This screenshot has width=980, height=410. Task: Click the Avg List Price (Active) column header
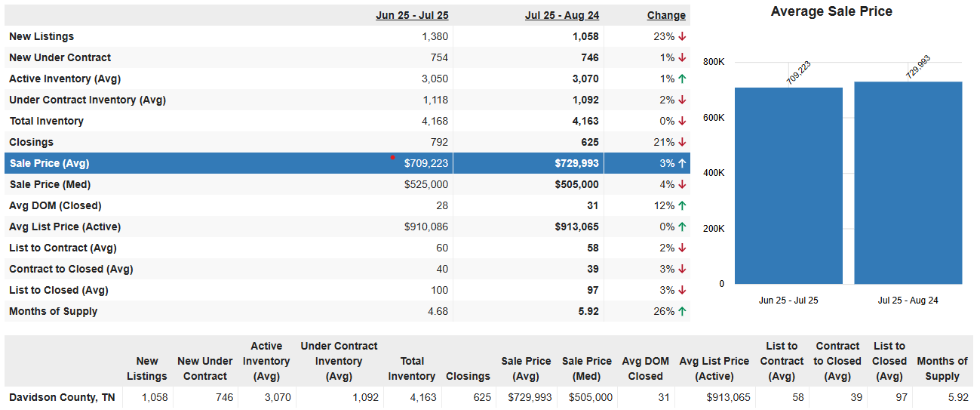(714, 368)
